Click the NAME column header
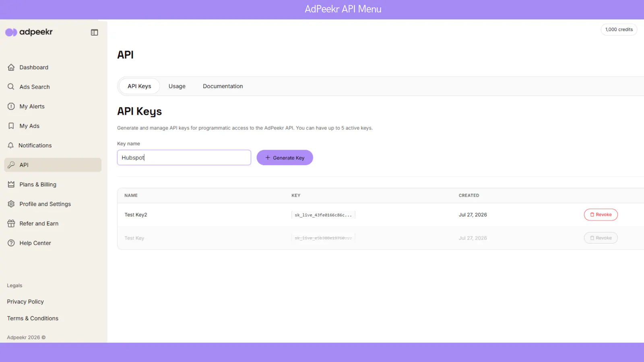Image resolution: width=644 pixels, height=362 pixels. (x=131, y=195)
